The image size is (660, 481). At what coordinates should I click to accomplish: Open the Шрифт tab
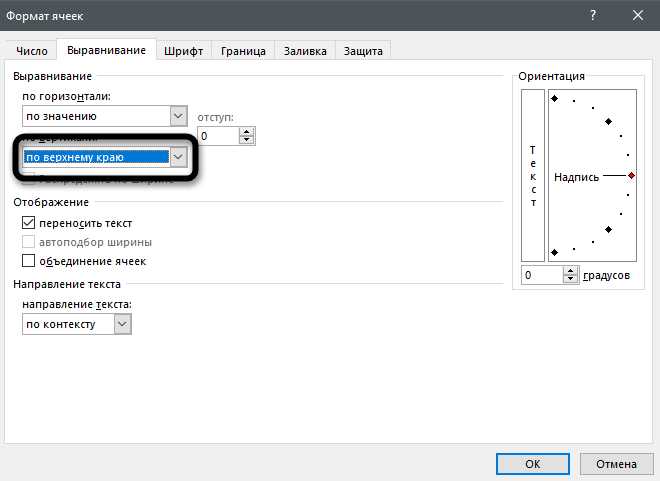(183, 51)
